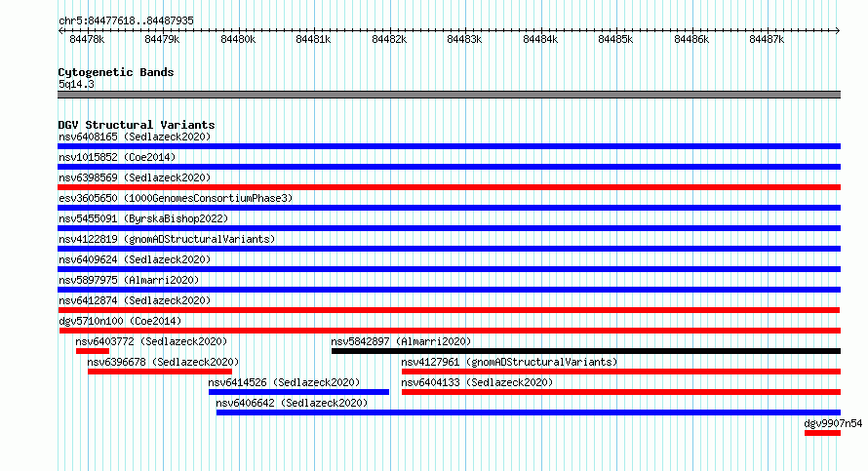Click the red nsv6398569 variant bar

click(x=449, y=187)
